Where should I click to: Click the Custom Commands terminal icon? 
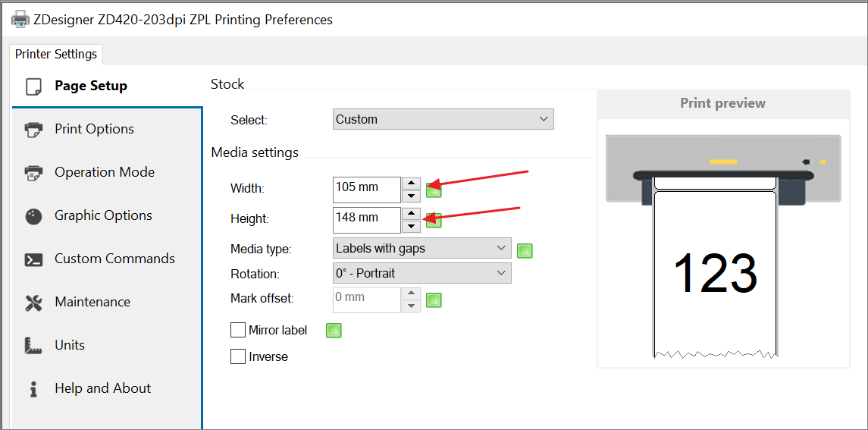[x=33, y=259]
